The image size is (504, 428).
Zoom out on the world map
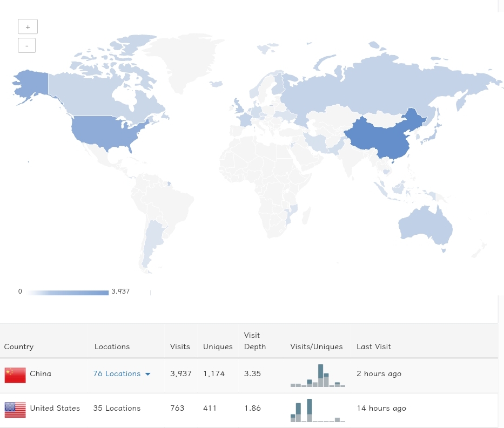click(x=26, y=45)
